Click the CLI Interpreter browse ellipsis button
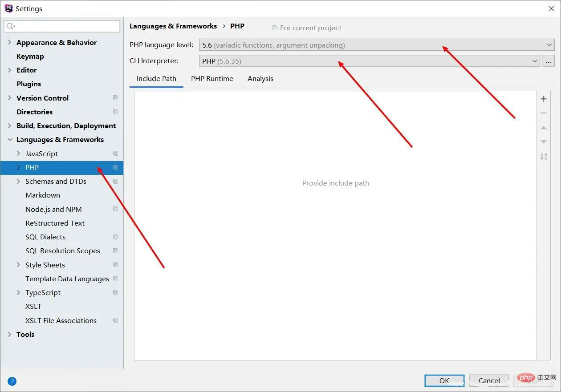The width and height of the screenshot is (561, 392). 549,61
